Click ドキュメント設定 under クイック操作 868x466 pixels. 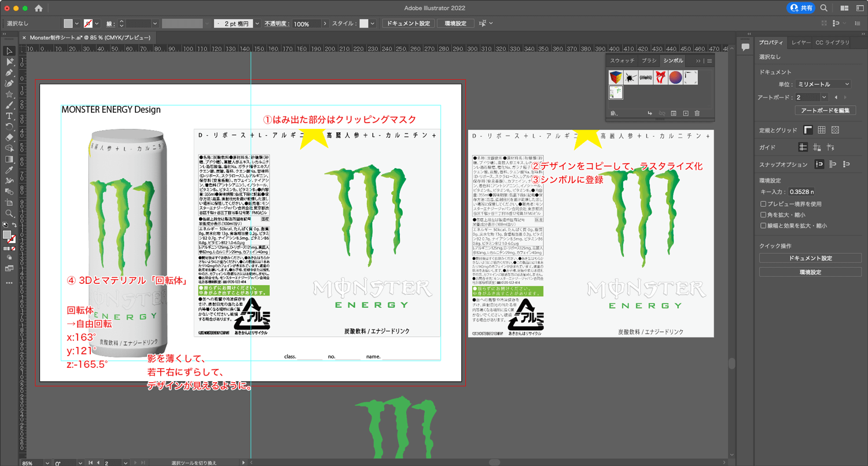810,258
